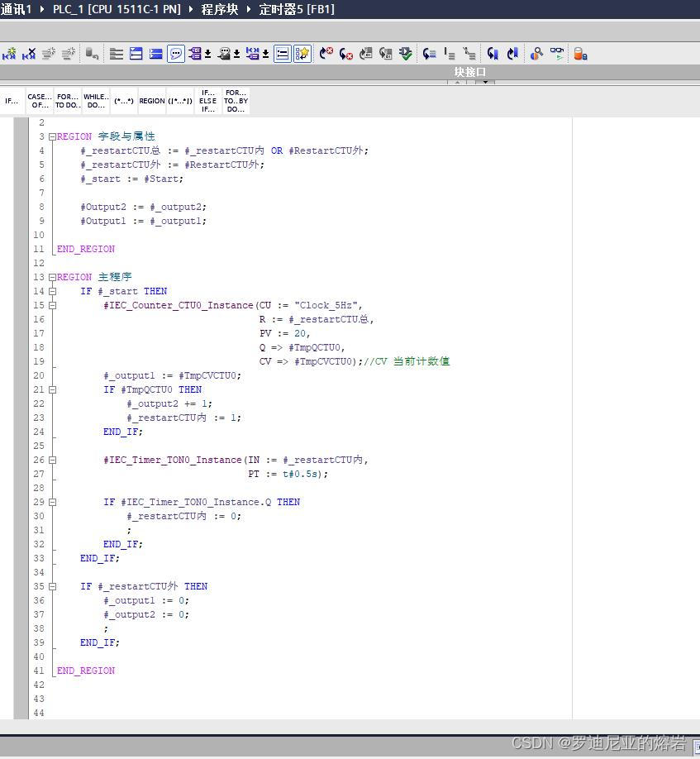This screenshot has height=759, width=700.
Task: Insert CASE... OF... statement template
Action: point(40,101)
